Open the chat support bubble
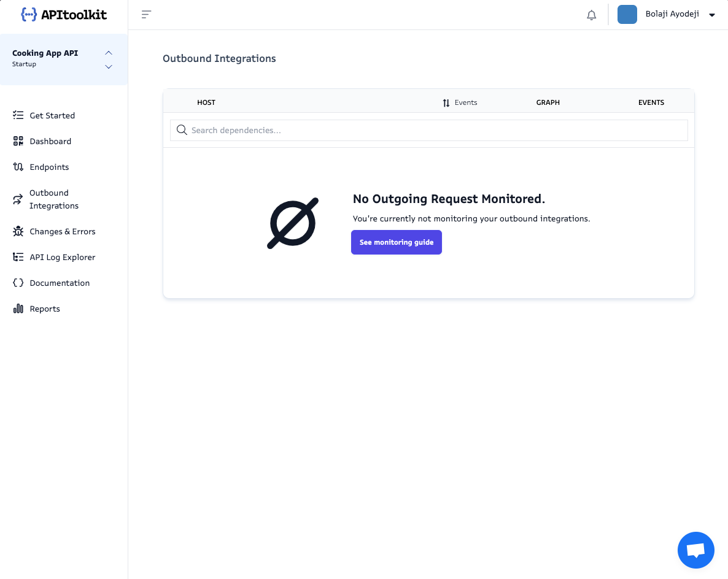Screen dimensions: 728x579 [696, 550]
